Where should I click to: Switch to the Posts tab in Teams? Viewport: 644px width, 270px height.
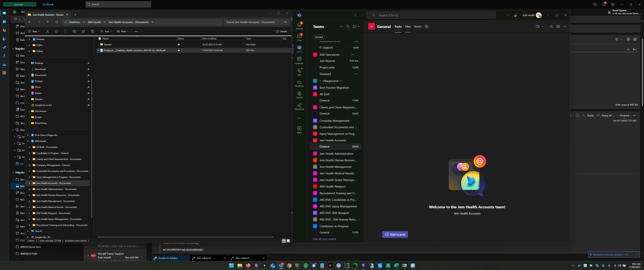point(398,27)
